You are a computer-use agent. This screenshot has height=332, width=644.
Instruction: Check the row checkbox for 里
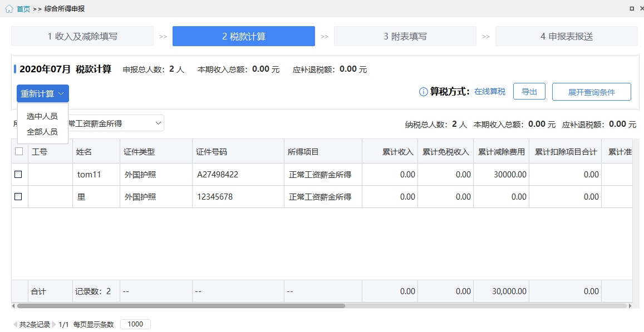[18, 196]
